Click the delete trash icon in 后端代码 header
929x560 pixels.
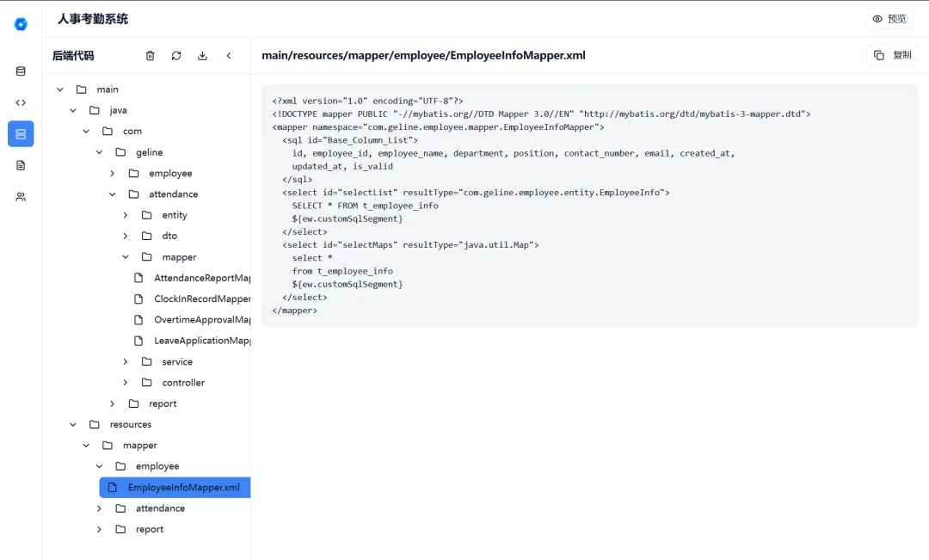[x=151, y=56]
